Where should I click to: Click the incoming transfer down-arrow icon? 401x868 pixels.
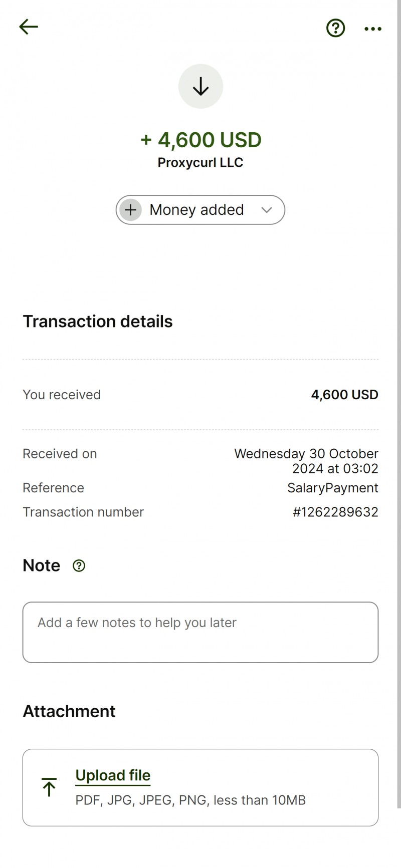tap(200, 86)
